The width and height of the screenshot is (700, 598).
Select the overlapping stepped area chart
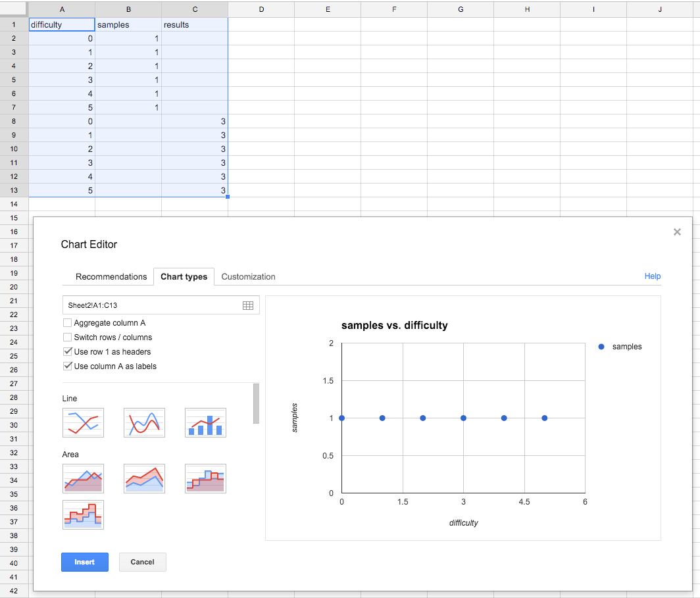[x=205, y=478]
